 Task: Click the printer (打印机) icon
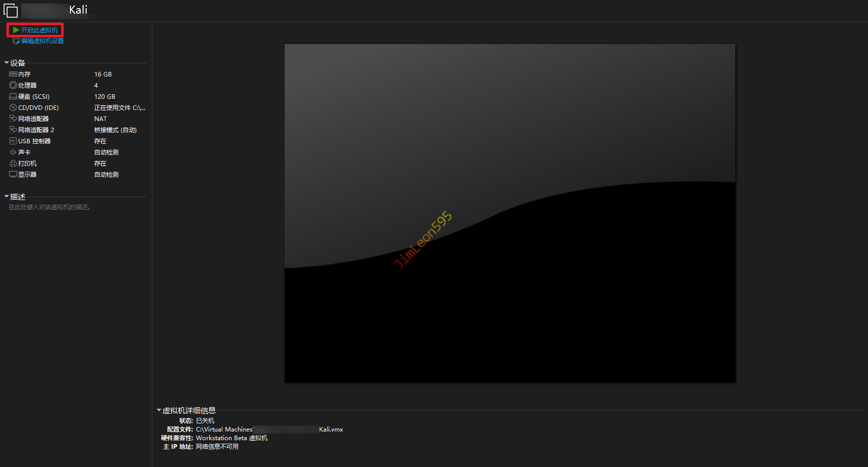pyautogui.click(x=13, y=164)
